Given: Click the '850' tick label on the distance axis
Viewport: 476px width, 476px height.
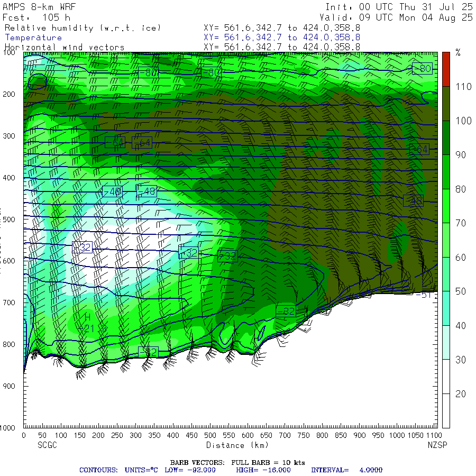Looking at the screenshot, I should 341,435.
